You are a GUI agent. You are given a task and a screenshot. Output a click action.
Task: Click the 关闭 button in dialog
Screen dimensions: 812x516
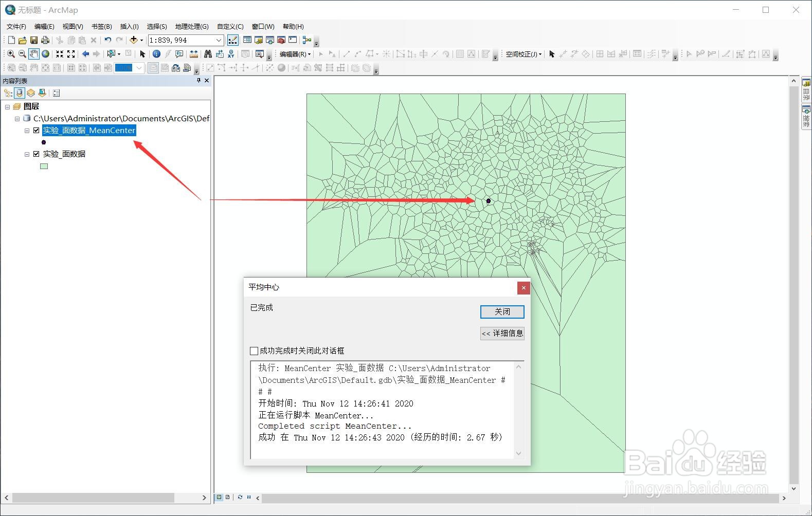(502, 312)
